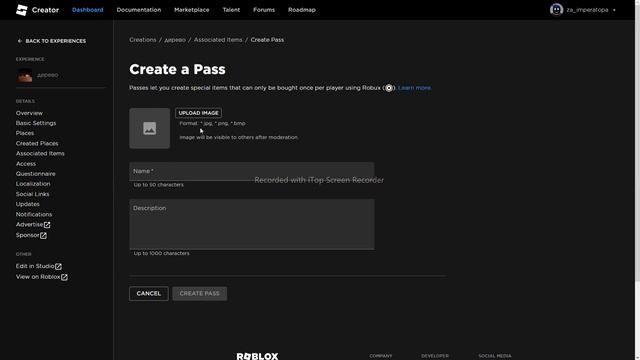
Task: Click the za_imperatopa username text
Action: (x=587, y=10)
